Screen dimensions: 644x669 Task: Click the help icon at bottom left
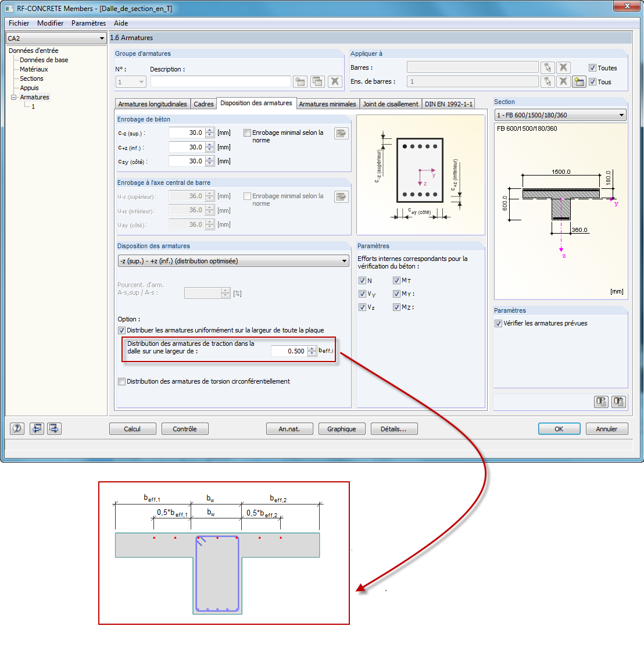17,428
